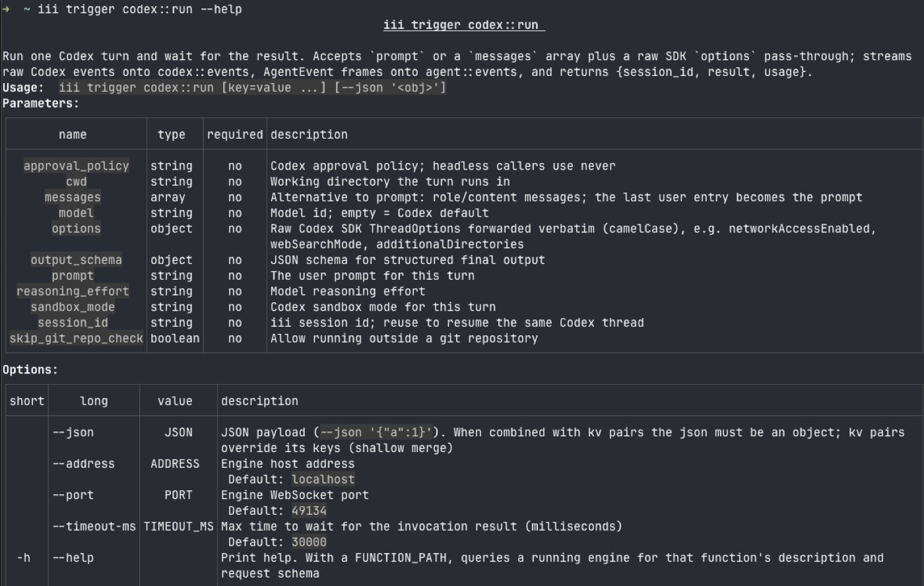This screenshot has height=586, width=924.
Task: Click the --help option flag
Action: (x=73, y=558)
